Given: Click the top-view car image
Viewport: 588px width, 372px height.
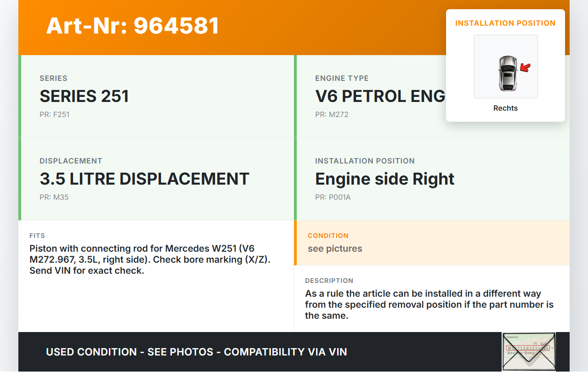Looking at the screenshot, I should click(x=507, y=73).
